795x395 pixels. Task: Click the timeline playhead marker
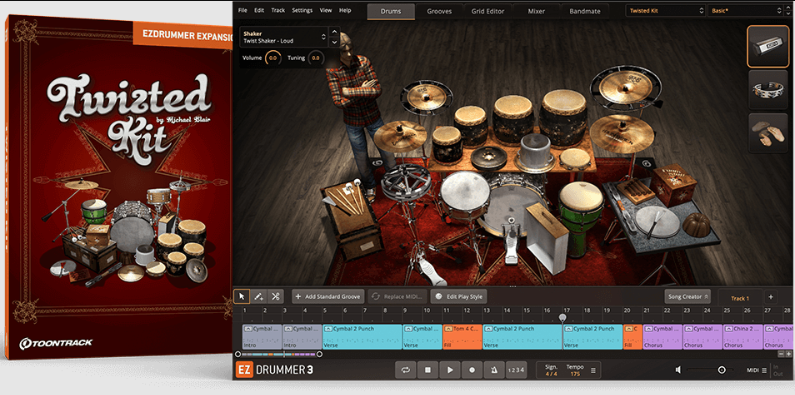click(x=562, y=317)
